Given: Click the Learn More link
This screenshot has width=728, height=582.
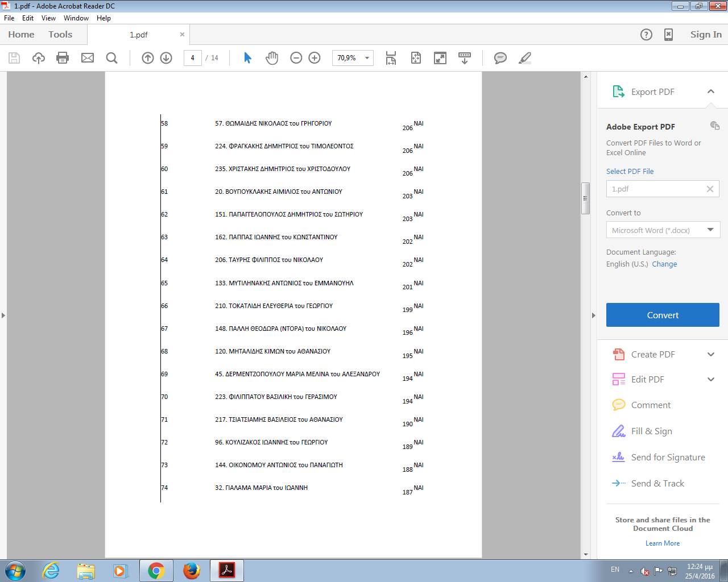Looking at the screenshot, I should (x=663, y=543).
